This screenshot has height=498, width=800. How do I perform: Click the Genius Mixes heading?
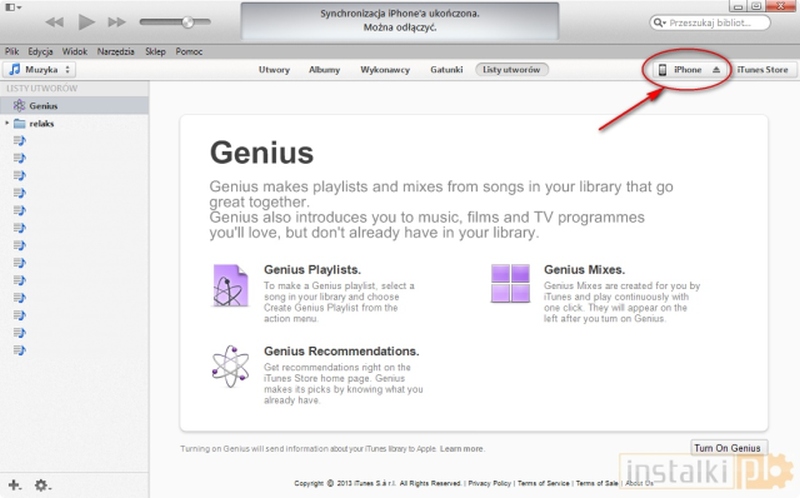(584, 269)
